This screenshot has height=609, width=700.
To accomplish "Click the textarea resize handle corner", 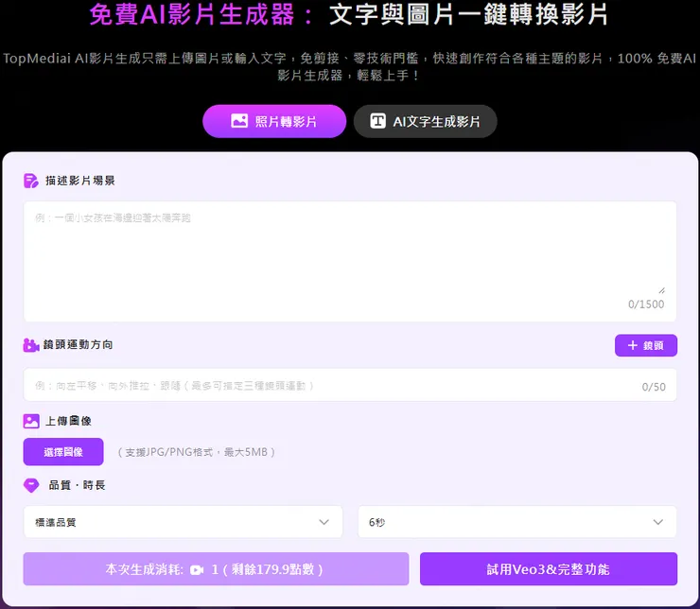I will [661, 290].
